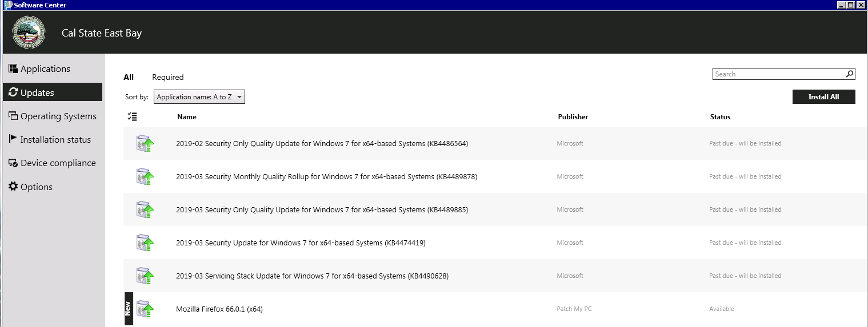Click the Options gear icon
868x327 pixels.
tap(13, 187)
